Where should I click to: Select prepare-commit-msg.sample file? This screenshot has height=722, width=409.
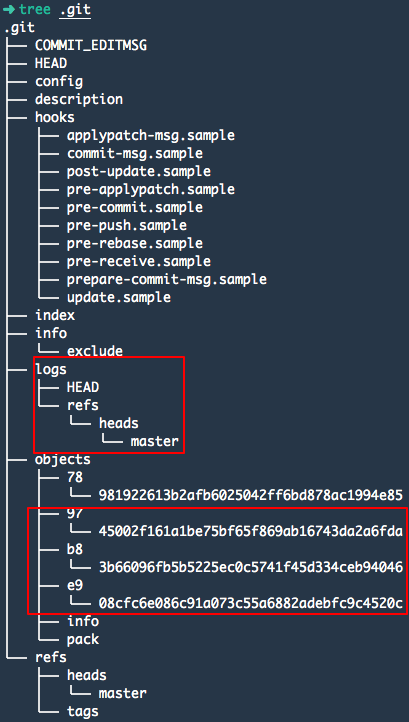(166, 279)
